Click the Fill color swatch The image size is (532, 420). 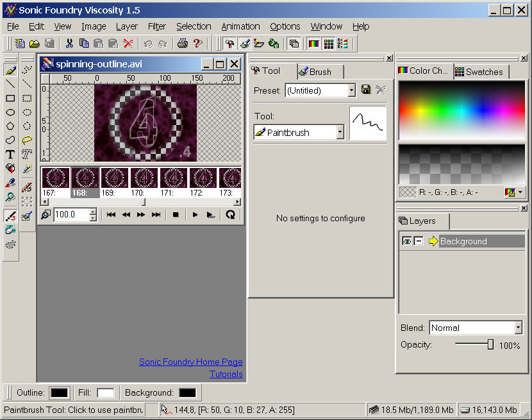[x=106, y=393]
